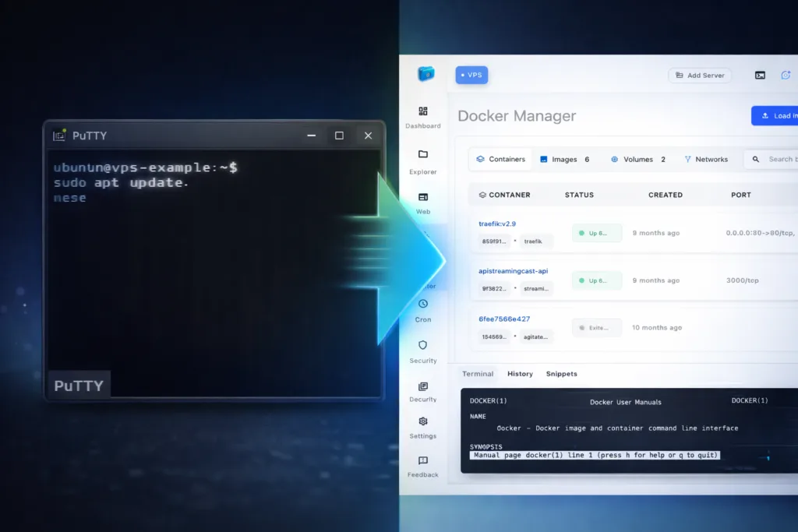Switch to the Snippets tab

[x=561, y=374]
